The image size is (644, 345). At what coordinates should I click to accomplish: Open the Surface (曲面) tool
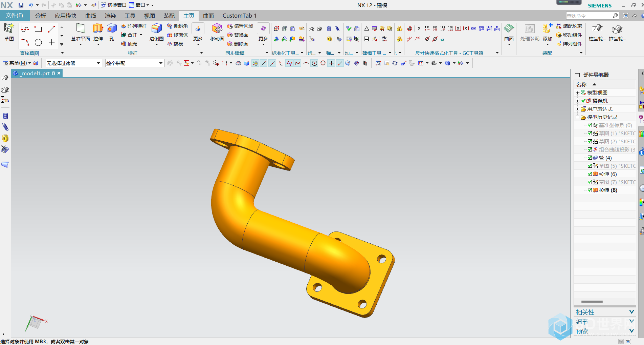509,32
